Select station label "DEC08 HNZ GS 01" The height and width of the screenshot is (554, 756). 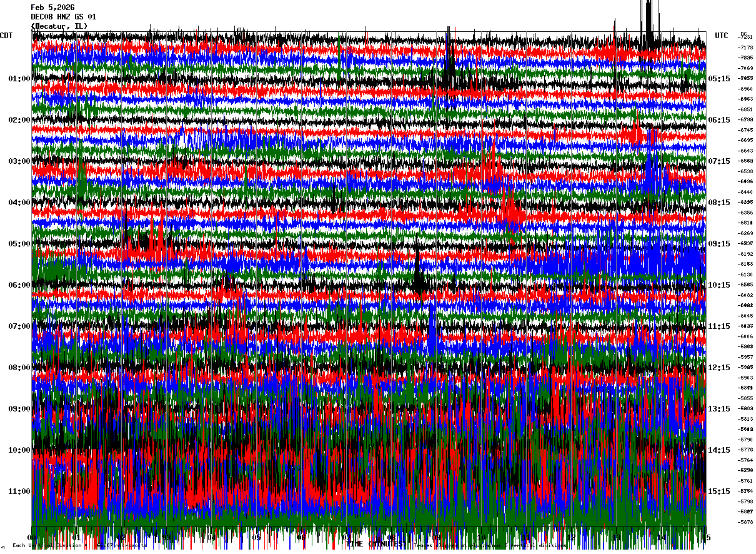(x=64, y=17)
